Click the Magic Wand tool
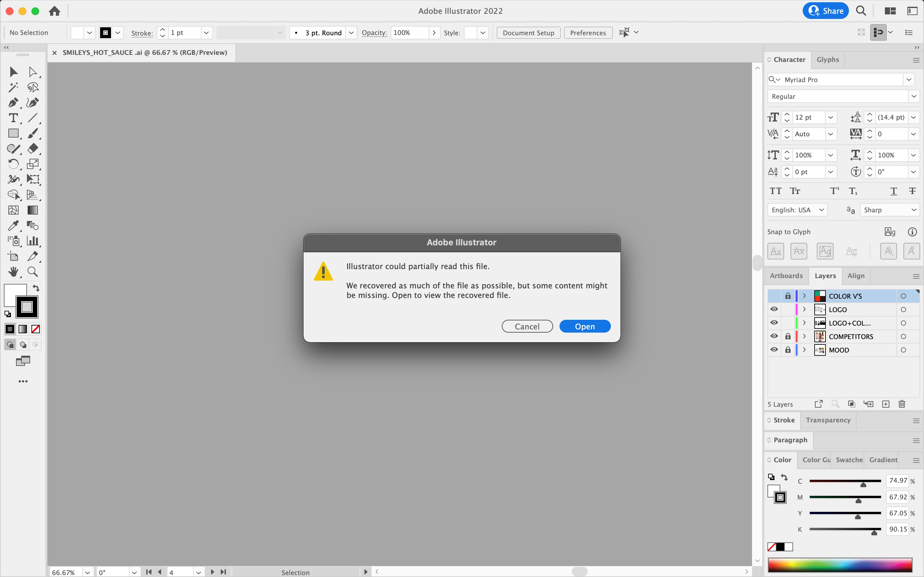The image size is (924, 577). pyautogui.click(x=13, y=87)
